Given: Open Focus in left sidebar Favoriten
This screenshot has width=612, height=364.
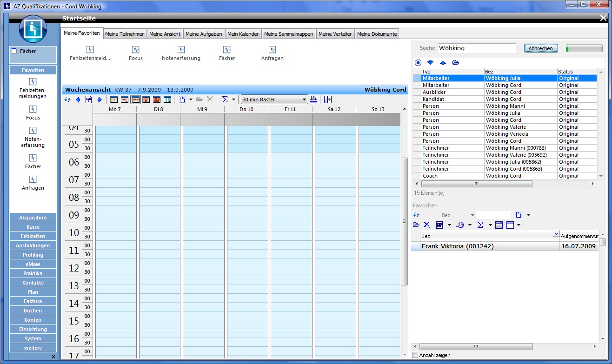Looking at the screenshot, I should click(33, 109).
